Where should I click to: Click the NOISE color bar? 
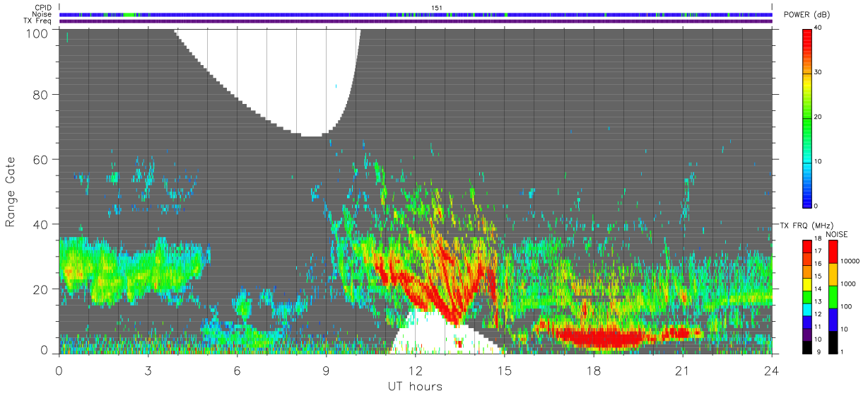pos(833,296)
